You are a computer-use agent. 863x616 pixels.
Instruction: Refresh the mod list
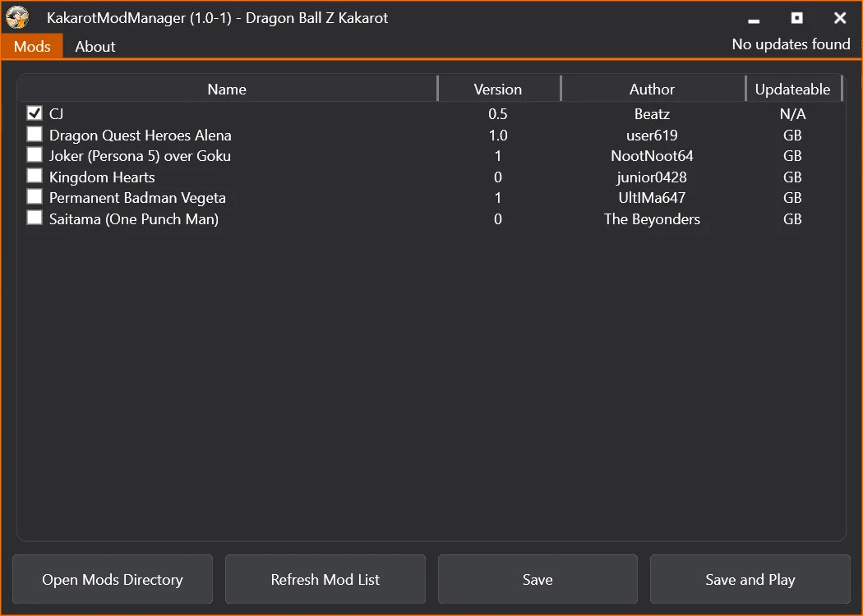pos(325,579)
